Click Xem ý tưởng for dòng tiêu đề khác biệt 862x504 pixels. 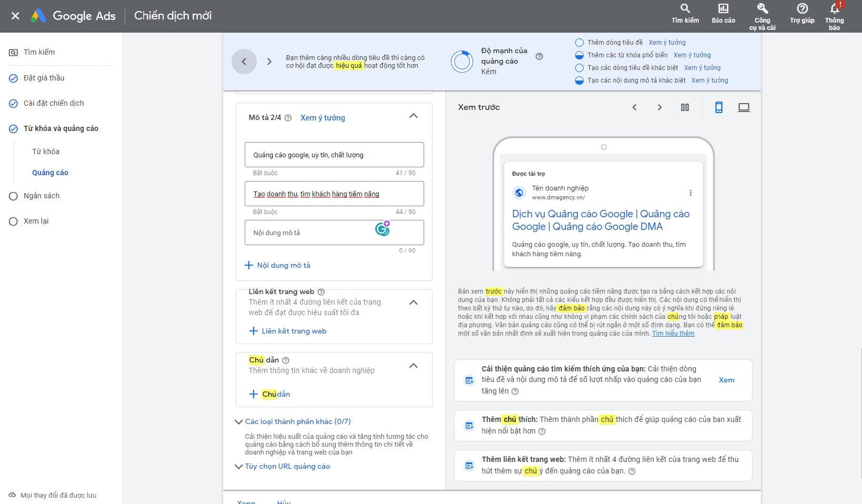(x=703, y=68)
